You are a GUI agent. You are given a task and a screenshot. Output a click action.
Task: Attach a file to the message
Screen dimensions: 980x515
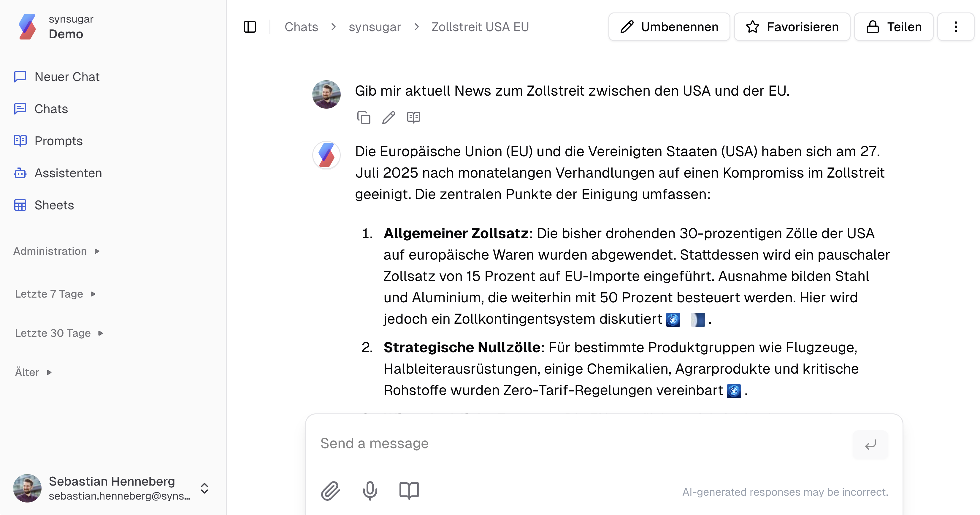[x=331, y=491]
